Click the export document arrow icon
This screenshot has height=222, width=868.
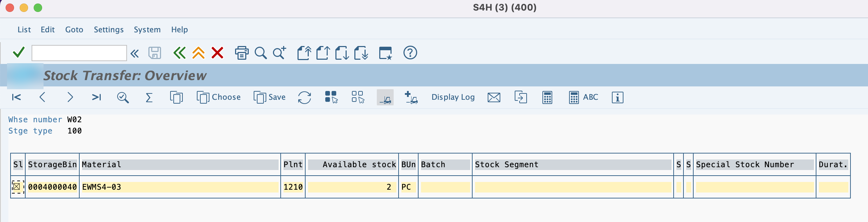click(521, 97)
